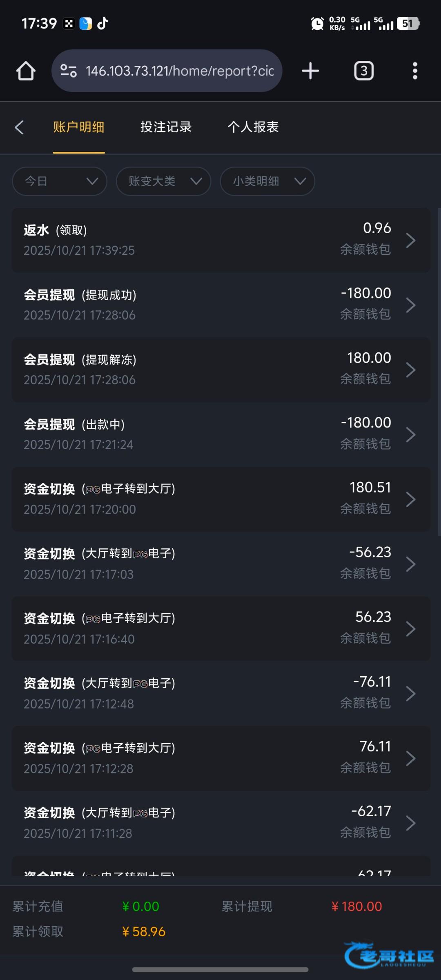This screenshot has height=980, width=441.
Task: Open the 返水 (领取) 0.96 record
Action: [221, 240]
